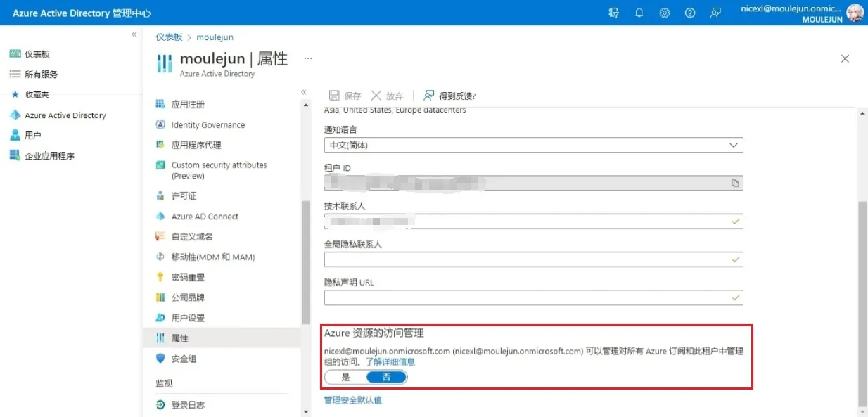Close the properties blade

point(845,59)
